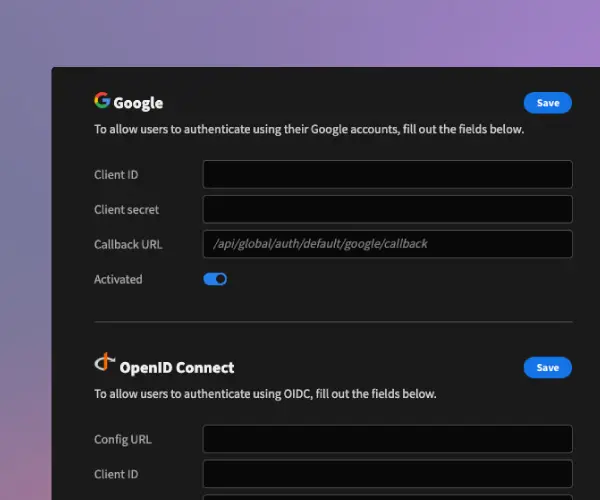The image size is (600, 500).
Task: Focus the OpenID Config URL field
Action: 387,439
